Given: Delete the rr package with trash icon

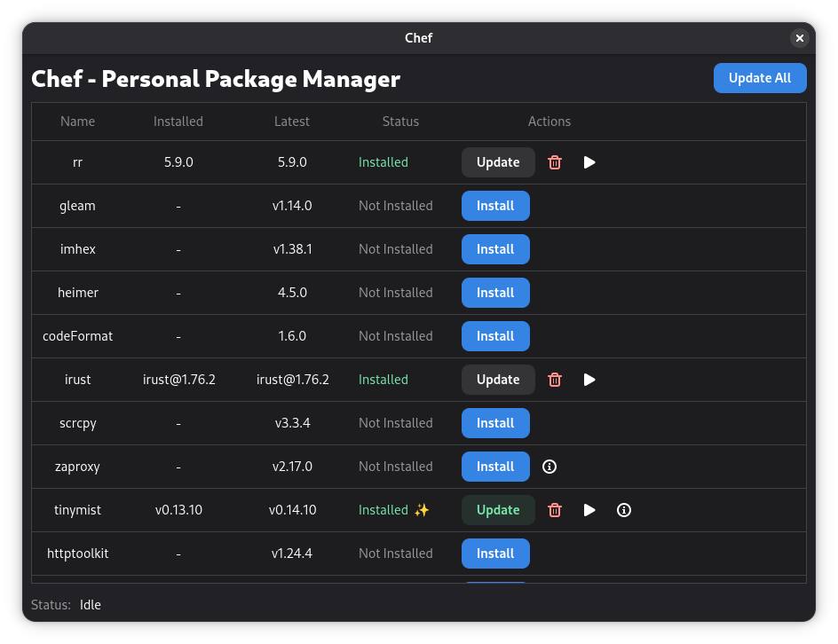Looking at the screenshot, I should click(555, 162).
